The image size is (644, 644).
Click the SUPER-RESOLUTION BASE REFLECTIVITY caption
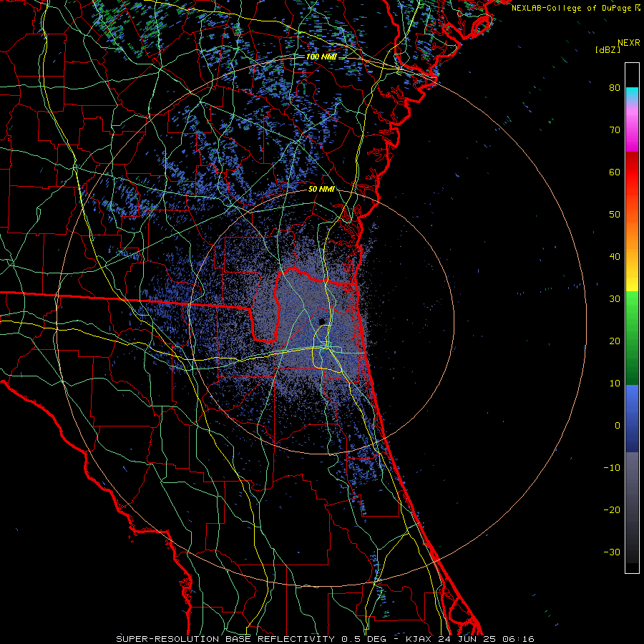coord(225,639)
